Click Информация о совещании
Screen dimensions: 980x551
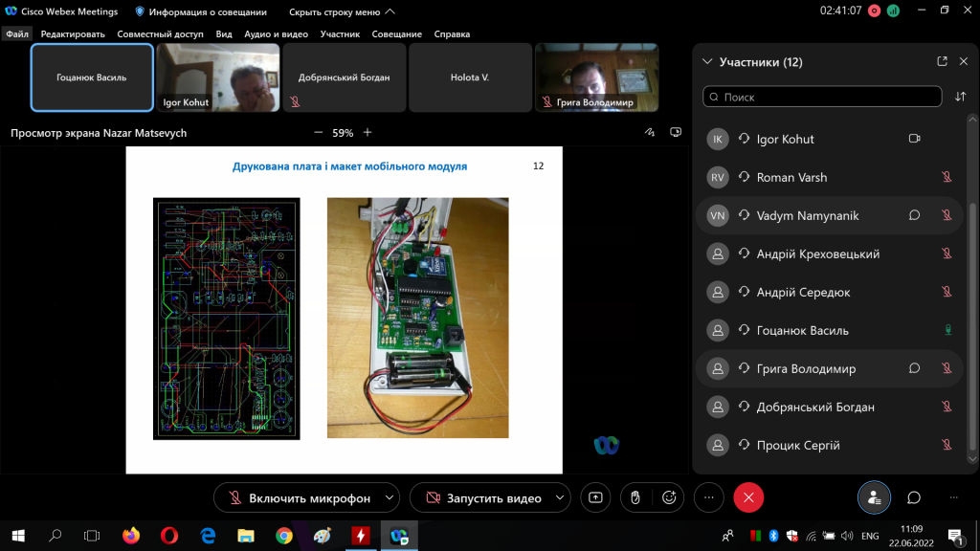199,11
